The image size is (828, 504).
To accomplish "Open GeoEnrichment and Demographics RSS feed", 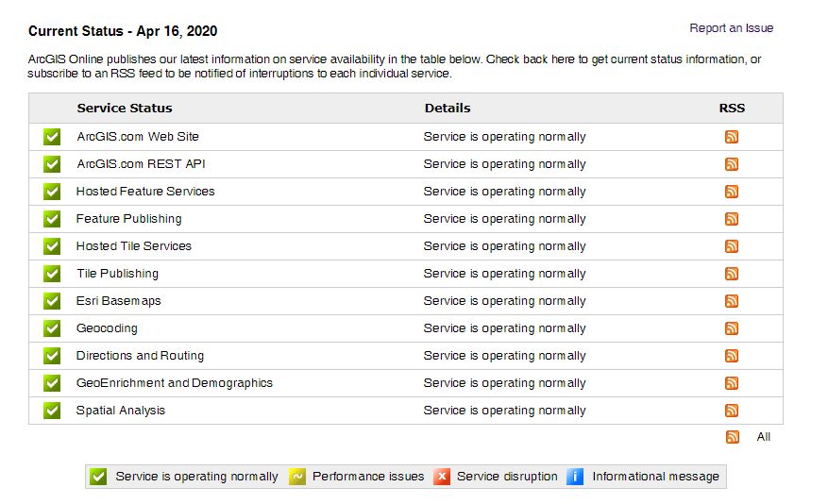I will 732,383.
